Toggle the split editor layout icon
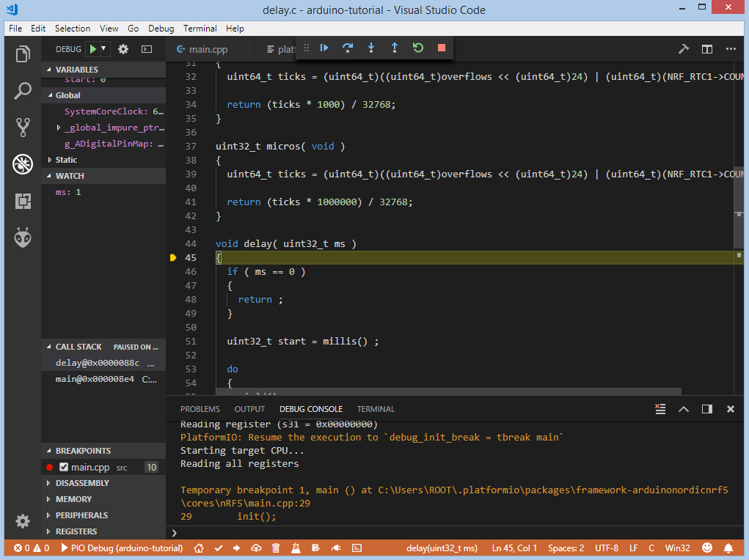The width and height of the screenshot is (749, 560). tap(706, 49)
